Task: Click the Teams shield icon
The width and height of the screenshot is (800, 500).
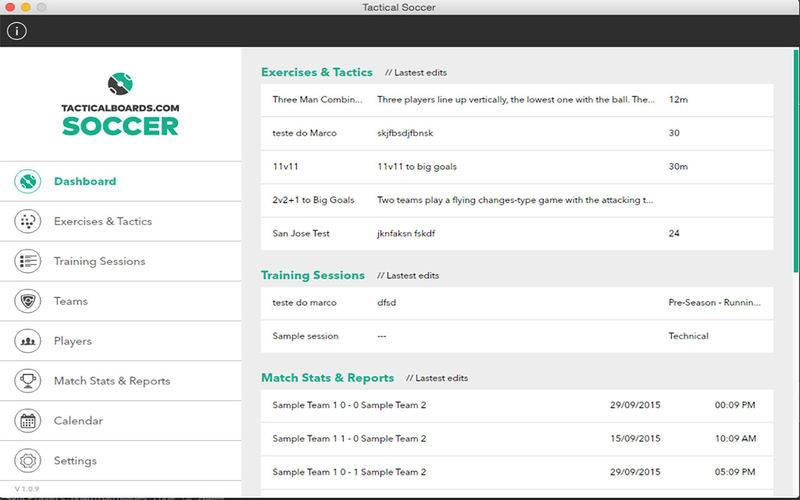Action: click(x=28, y=301)
